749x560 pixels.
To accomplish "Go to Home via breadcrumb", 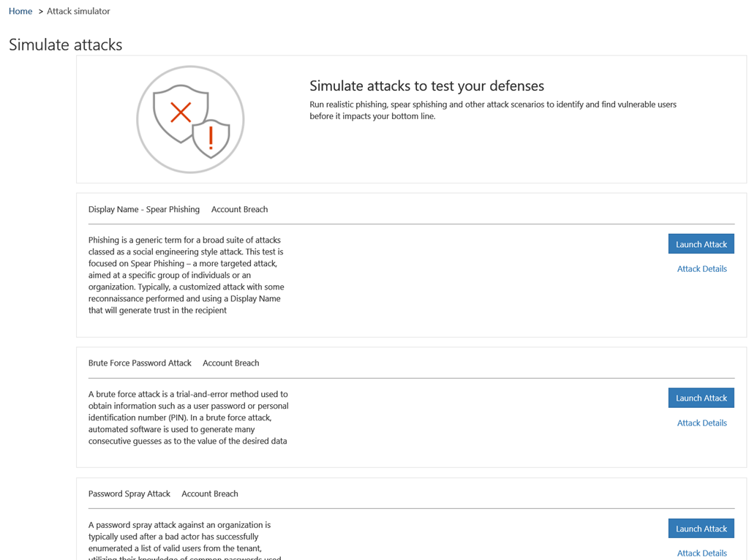I will [20, 11].
